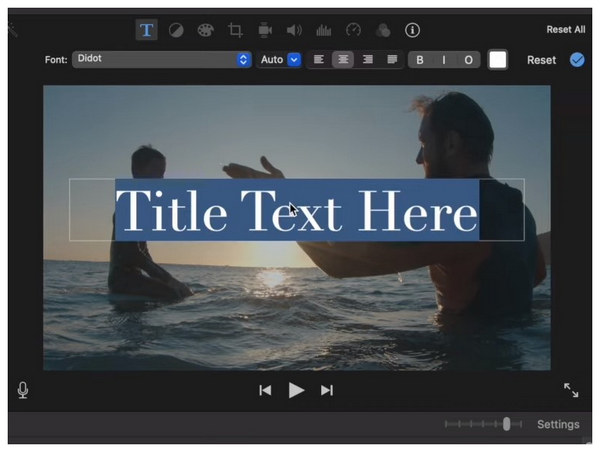Open the color balance tool

pyautogui.click(x=176, y=30)
